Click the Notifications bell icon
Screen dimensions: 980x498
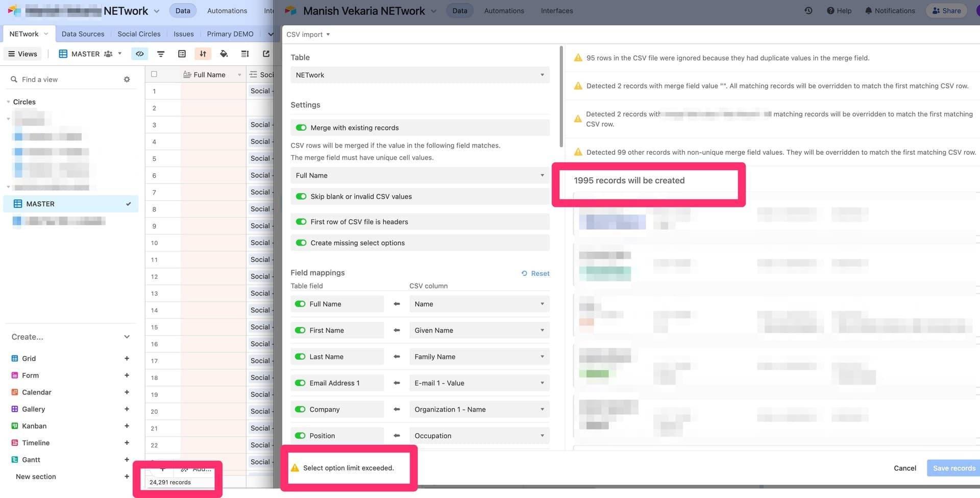click(x=868, y=11)
